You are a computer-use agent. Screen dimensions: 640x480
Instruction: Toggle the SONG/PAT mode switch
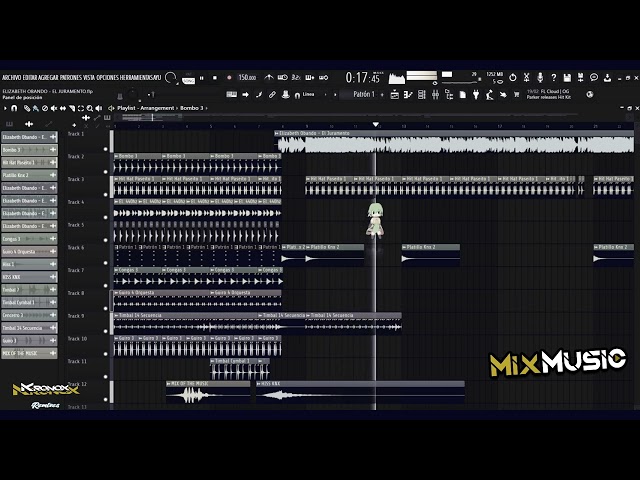[188, 79]
